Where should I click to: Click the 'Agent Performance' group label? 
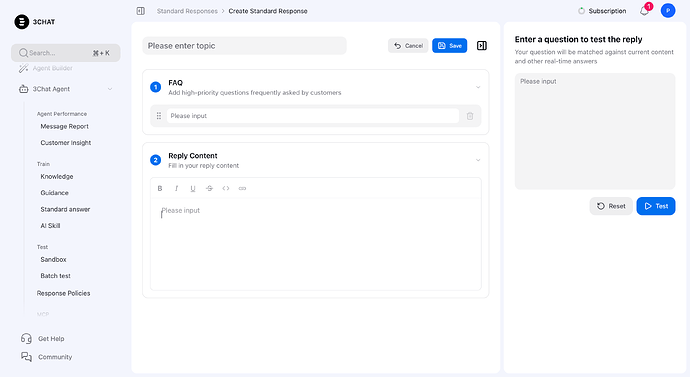pyautogui.click(x=62, y=114)
